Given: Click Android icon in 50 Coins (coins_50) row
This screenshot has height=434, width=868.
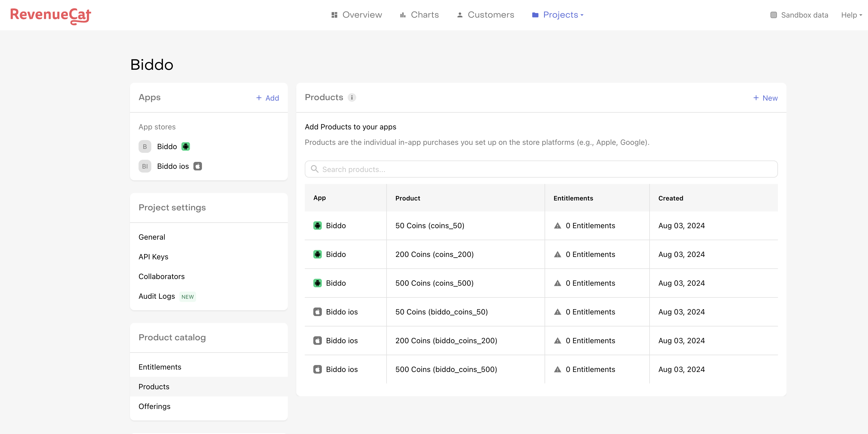Looking at the screenshot, I should pos(317,226).
